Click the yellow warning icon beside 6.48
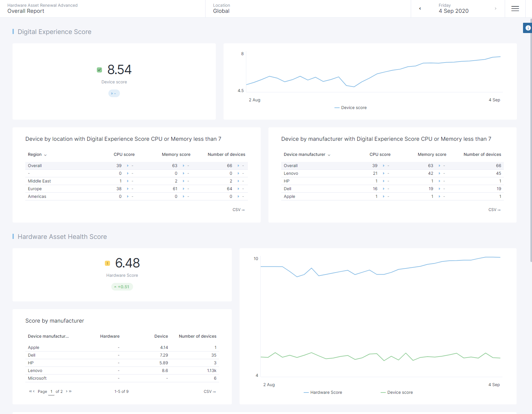This screenshot has height=414, width=532. click(107, 263)
